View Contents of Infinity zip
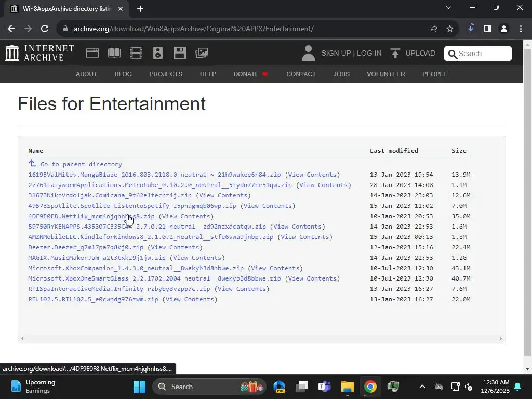This screenshot has width=532, height=399. (x=242, y=289)
